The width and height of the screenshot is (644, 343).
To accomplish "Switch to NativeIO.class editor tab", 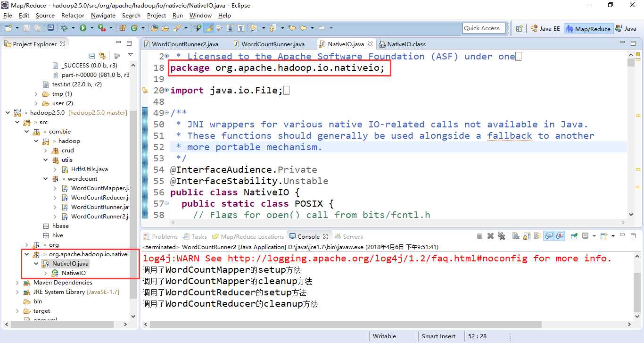I will click(403, 44).
